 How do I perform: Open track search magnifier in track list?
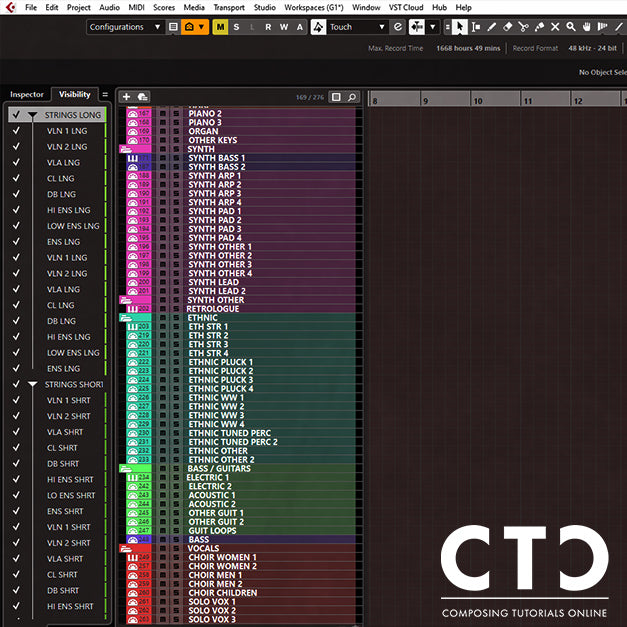click(352, 97)
